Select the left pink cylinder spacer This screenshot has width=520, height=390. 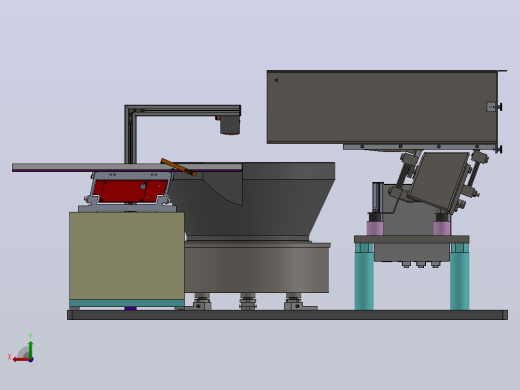coord(375,228)
